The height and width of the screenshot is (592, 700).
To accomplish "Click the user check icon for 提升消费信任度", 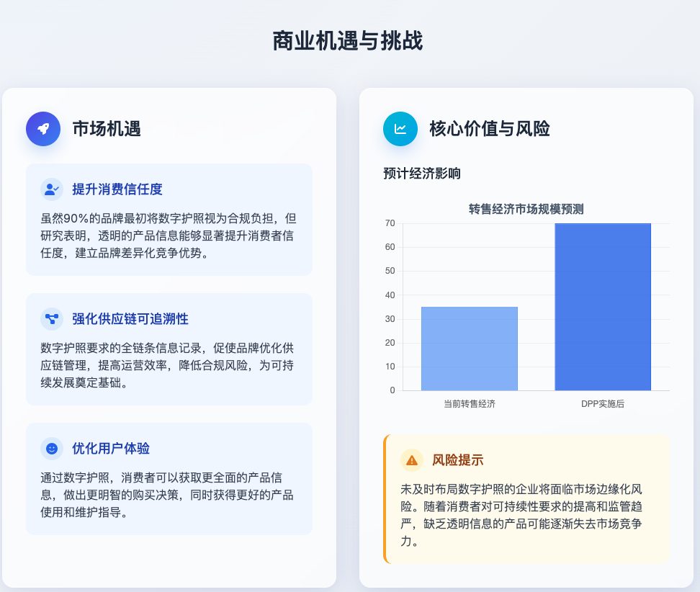I will pos(52,189).
